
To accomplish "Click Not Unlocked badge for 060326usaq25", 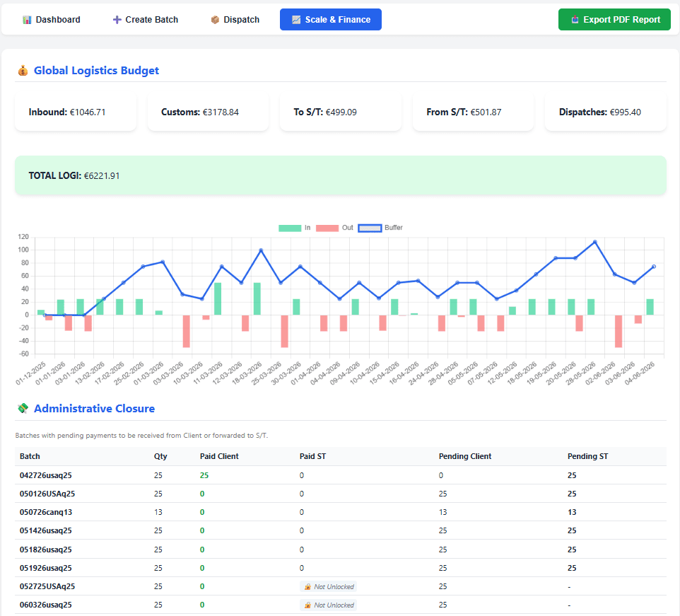I will click(328, 605).
